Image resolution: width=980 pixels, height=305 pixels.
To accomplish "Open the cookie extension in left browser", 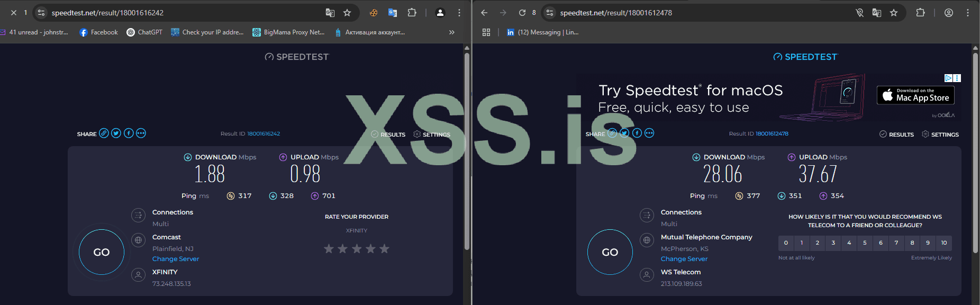I will coord(374,13).
